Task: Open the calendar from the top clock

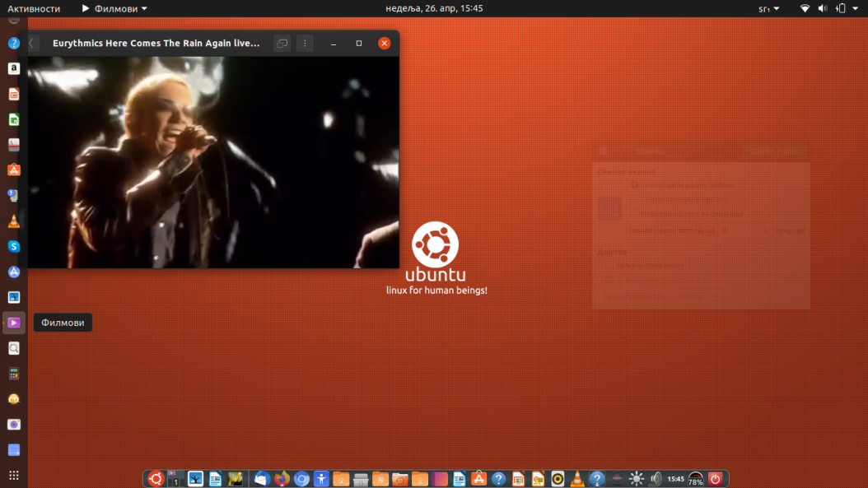Action: coord(434,8)
